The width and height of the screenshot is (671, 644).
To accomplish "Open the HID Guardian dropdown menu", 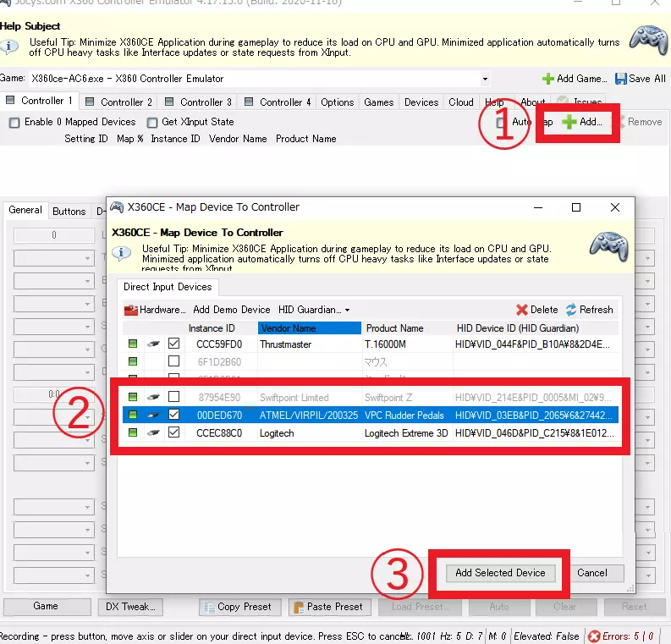I will point(314,310).
